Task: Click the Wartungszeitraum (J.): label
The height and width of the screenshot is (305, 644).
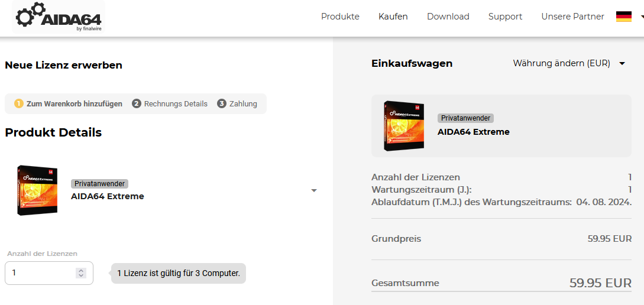Action: pyautogui.click(x=422, y=190)
